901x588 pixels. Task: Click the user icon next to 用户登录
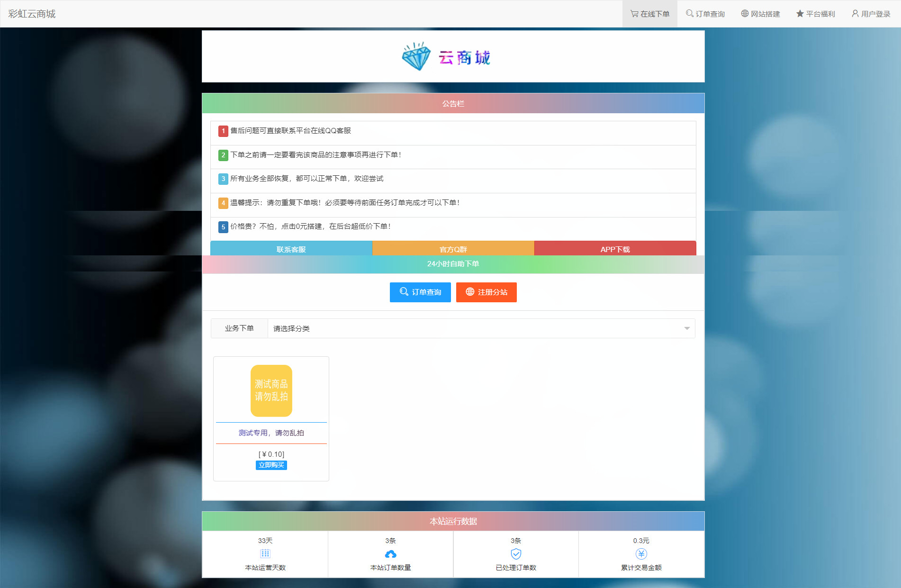pos(855,13)
